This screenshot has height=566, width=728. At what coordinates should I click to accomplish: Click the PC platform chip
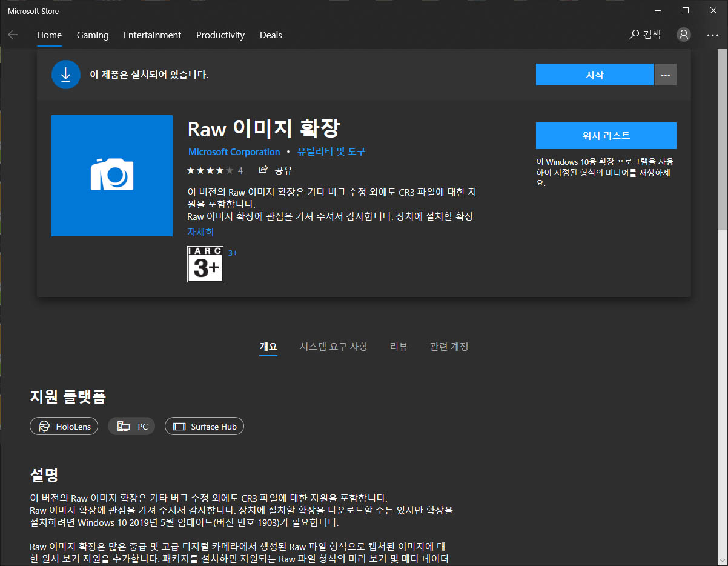coord(131,427)
